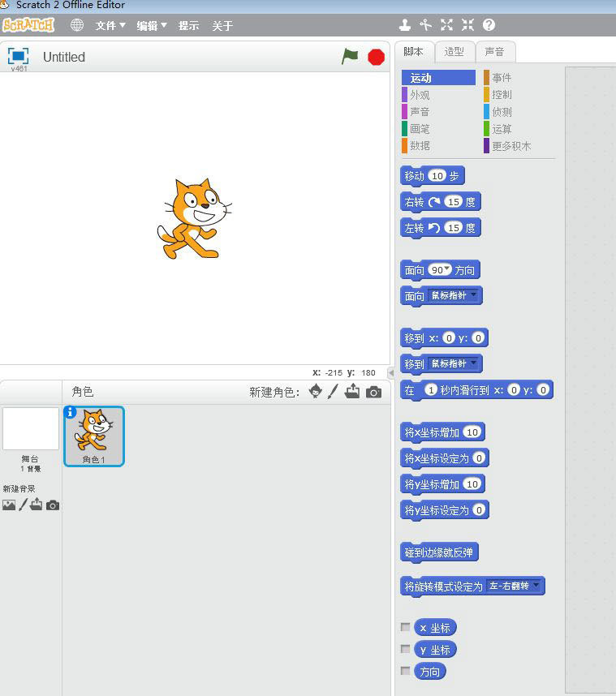Click the 将y坐标设定为 block
Screen dimensions: 616x696
(x=444, y=510)
